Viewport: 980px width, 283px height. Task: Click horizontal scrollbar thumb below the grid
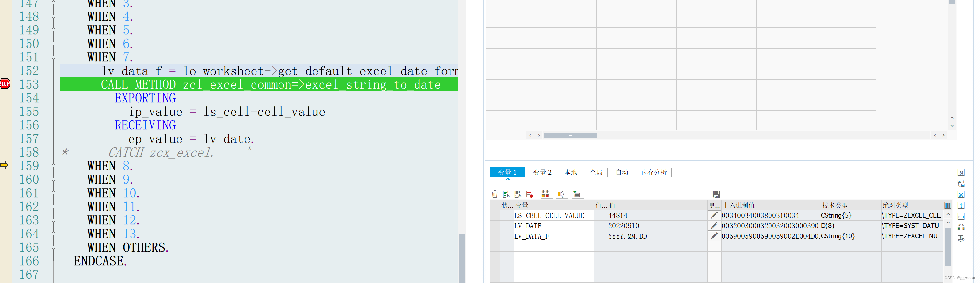[570, 135]
